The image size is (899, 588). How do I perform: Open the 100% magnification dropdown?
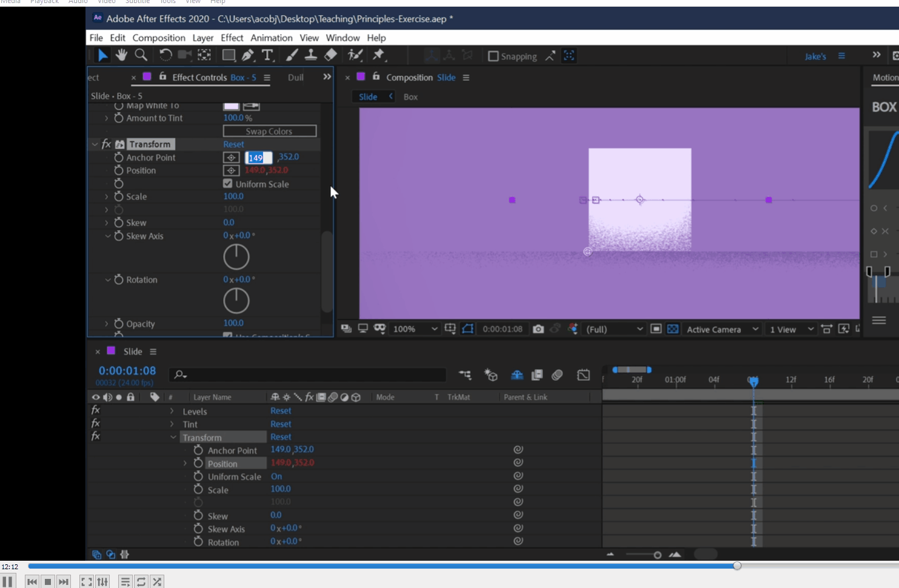(415, 329)
